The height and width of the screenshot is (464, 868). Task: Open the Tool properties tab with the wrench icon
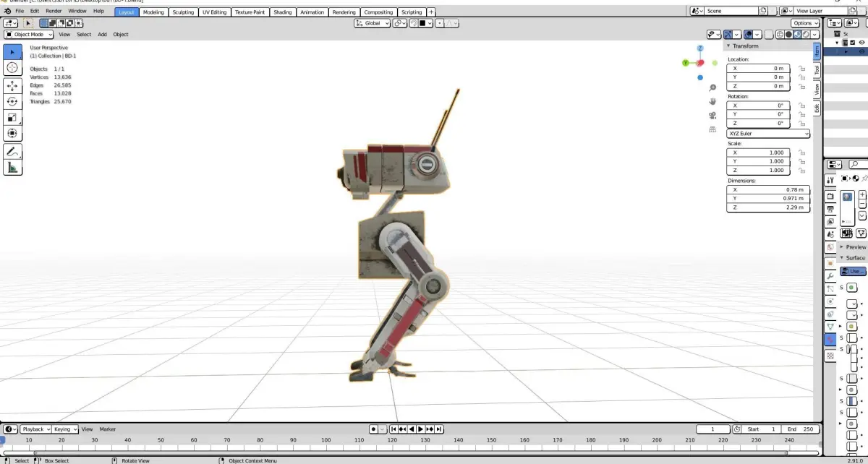pyautogui.click(x=830, y=179)
